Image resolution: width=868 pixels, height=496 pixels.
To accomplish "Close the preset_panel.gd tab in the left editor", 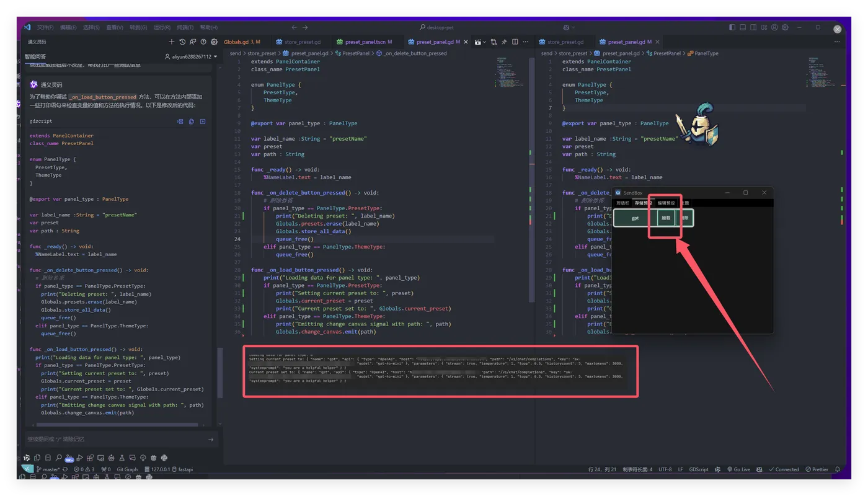I will tap(466, 42).
